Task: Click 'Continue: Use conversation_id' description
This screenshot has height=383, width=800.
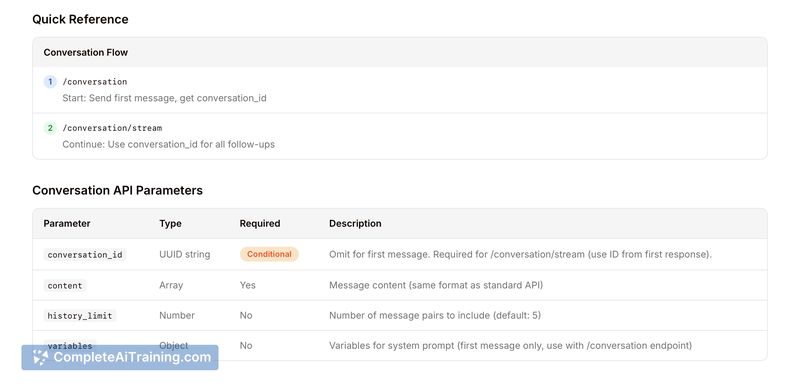Action: pyautogui.click(x=168, y=144)
